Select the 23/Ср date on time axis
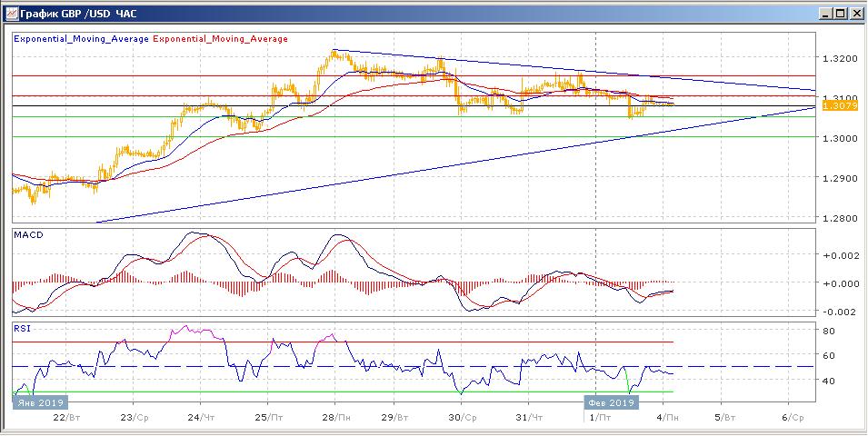 click(x=135, y=417)
